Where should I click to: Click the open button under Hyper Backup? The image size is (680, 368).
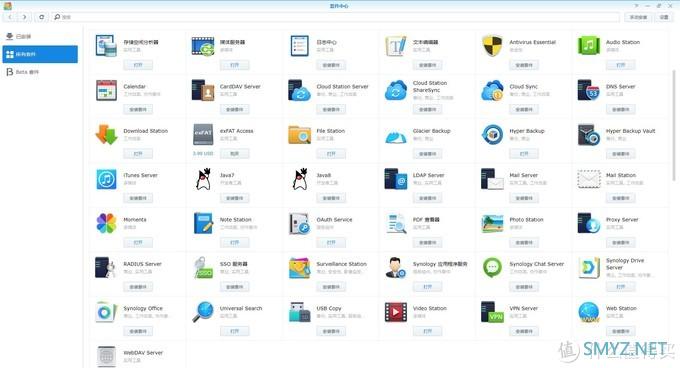(x=524, y=154)
